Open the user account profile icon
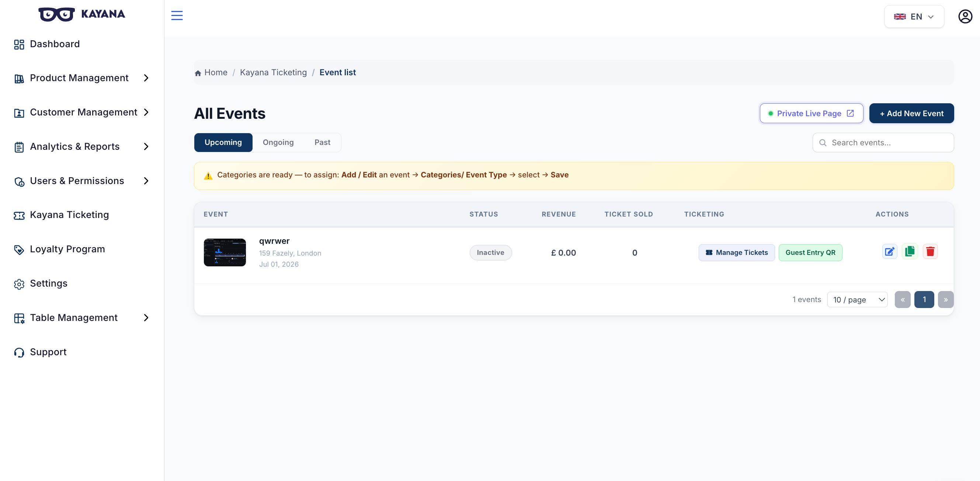The height and width of the screenshot is (481, 980). 965,16
